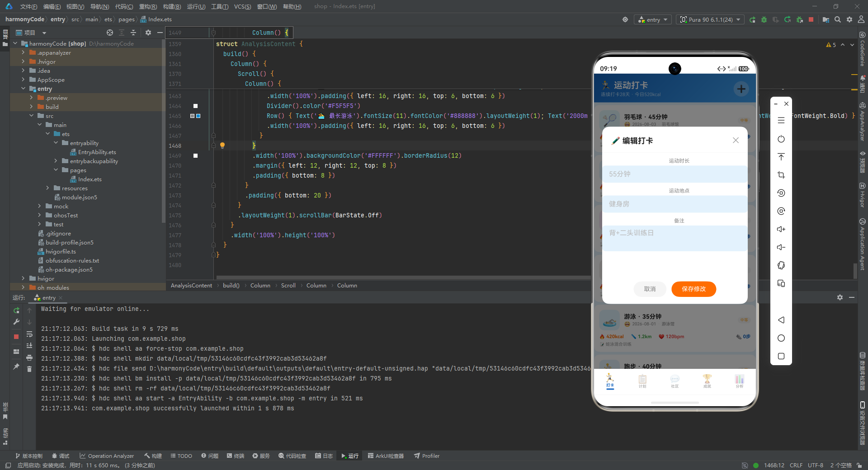
Task: Click the Run entry toolbar icon
Action: click(752, 19)
